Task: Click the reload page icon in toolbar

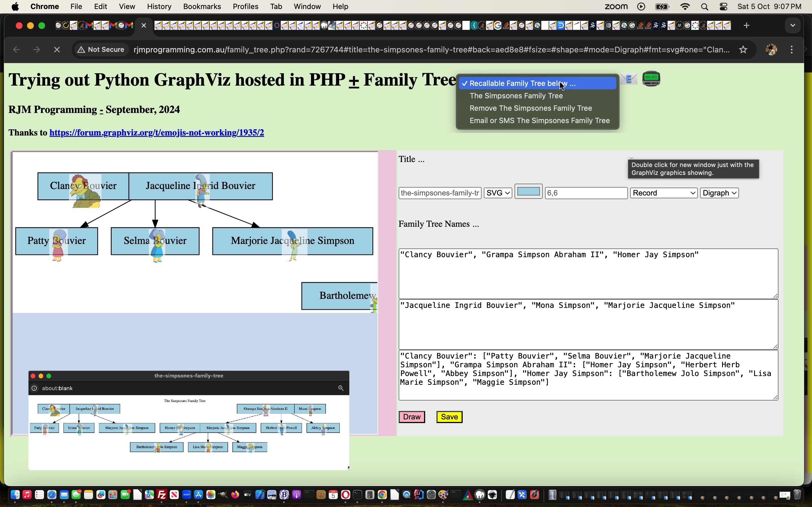Action: pos(57,49)
